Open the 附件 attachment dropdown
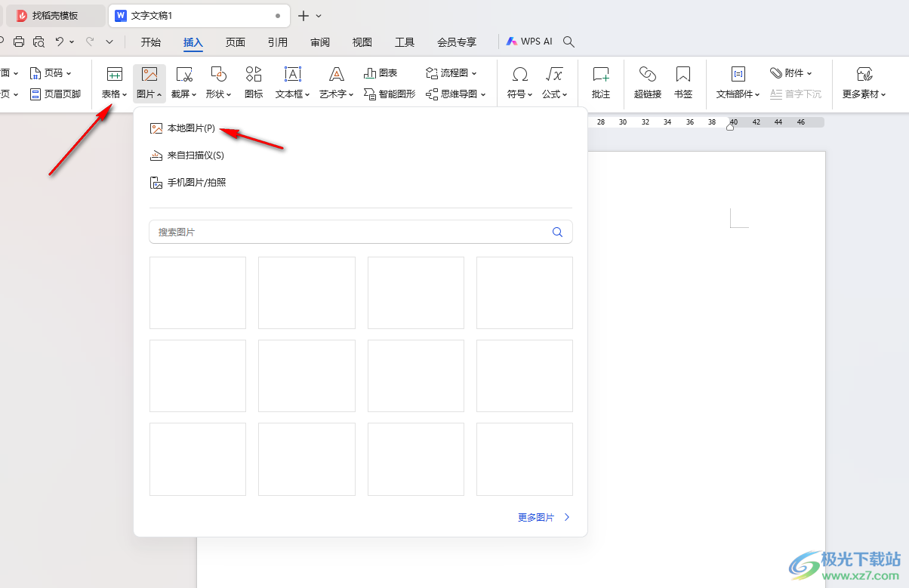Image resolution: width=909 pixels, height=588 pixels. pos(791,73)
